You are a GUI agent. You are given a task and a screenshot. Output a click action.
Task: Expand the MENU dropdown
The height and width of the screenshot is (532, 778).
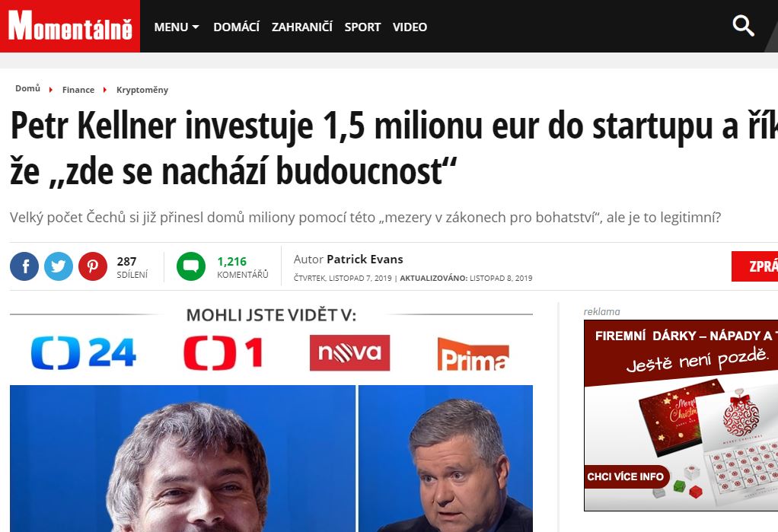pos(177,27)
